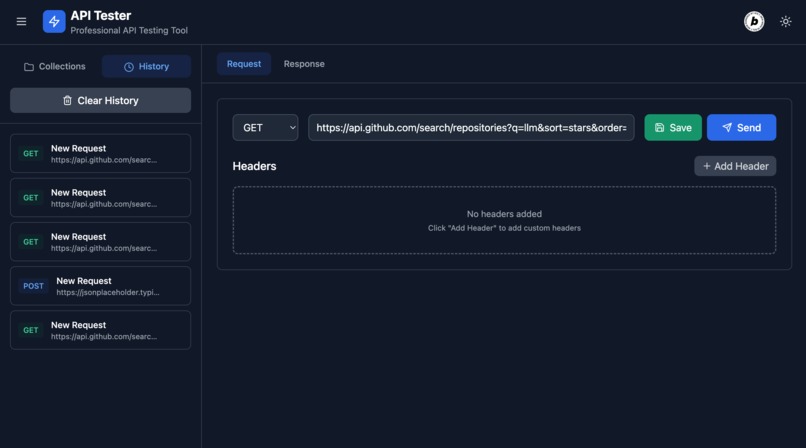Switch to the Collections tab
The width and height of the screenshot is (806, 448).
click(54, 66)
